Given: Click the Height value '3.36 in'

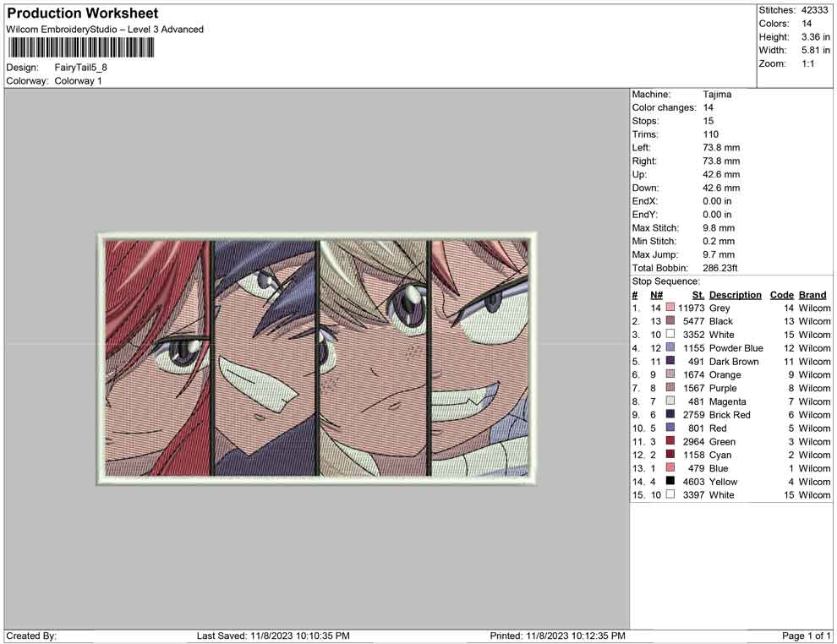Looking at the screenshot, I should pos(815,37).
